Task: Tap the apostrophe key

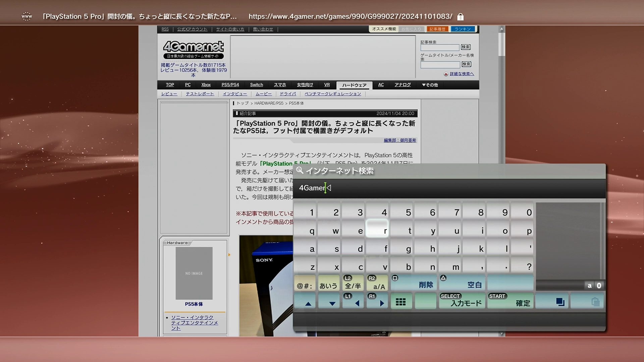Action: pos(522,247)
